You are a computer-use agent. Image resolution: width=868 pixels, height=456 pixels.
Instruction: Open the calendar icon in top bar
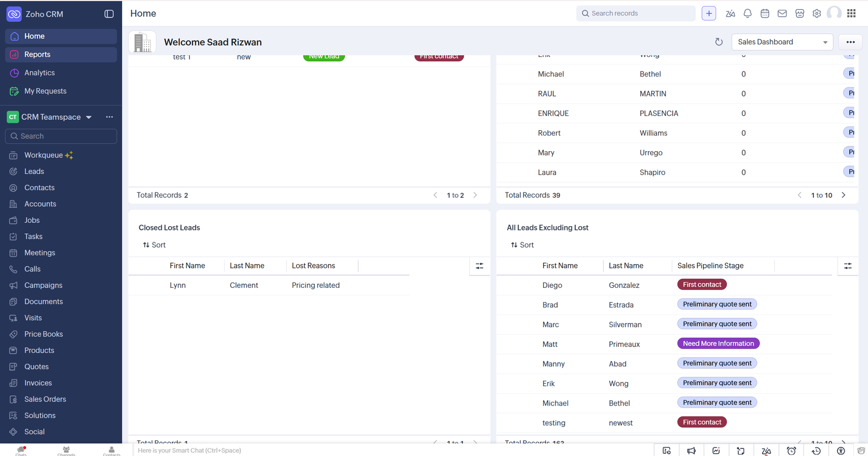click(x=765, y=14)
